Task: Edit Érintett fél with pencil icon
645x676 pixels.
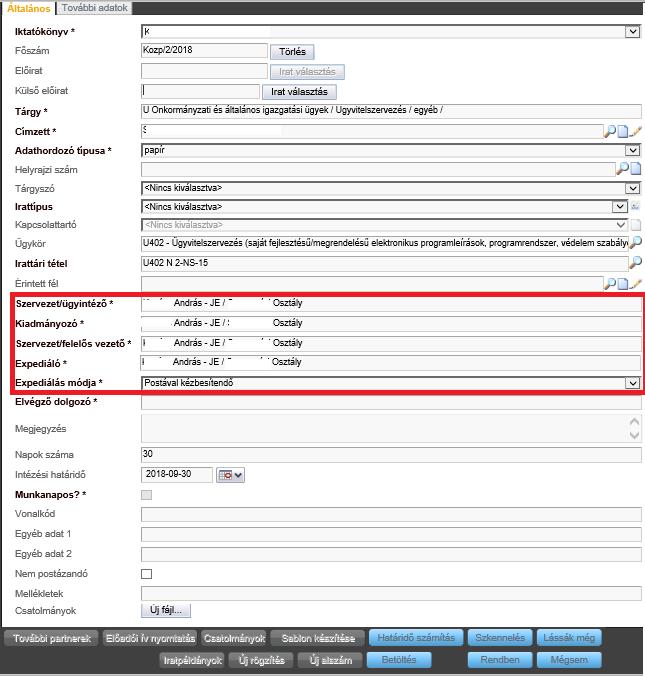Action: coord(635,283)
